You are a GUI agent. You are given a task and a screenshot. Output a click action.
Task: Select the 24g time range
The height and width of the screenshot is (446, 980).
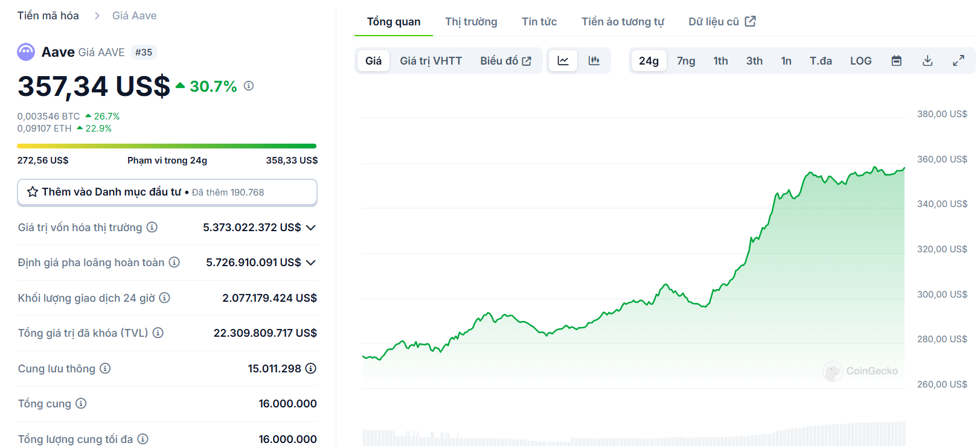649,60
